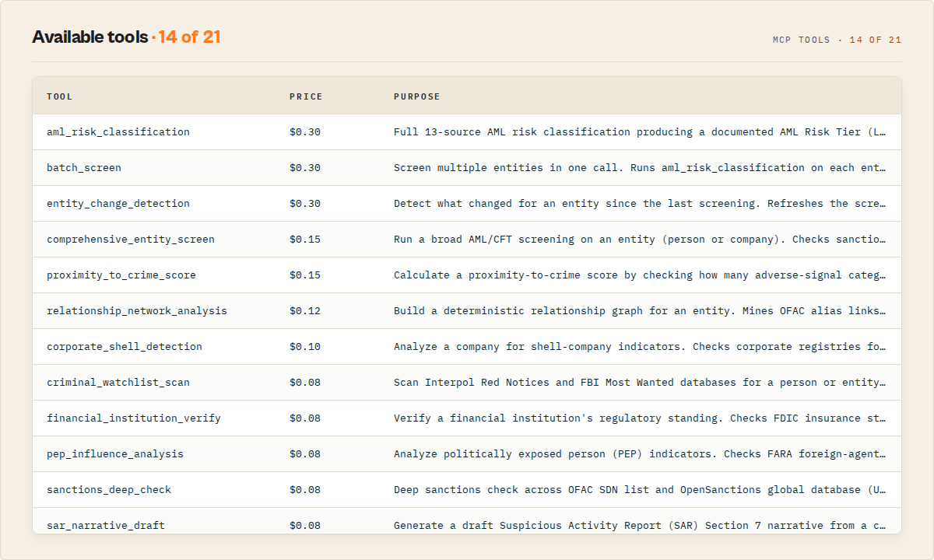This screenshot has height=560, width=934.
Task: Select the financial_institution_verify tool name
Action: click(134, 418)
